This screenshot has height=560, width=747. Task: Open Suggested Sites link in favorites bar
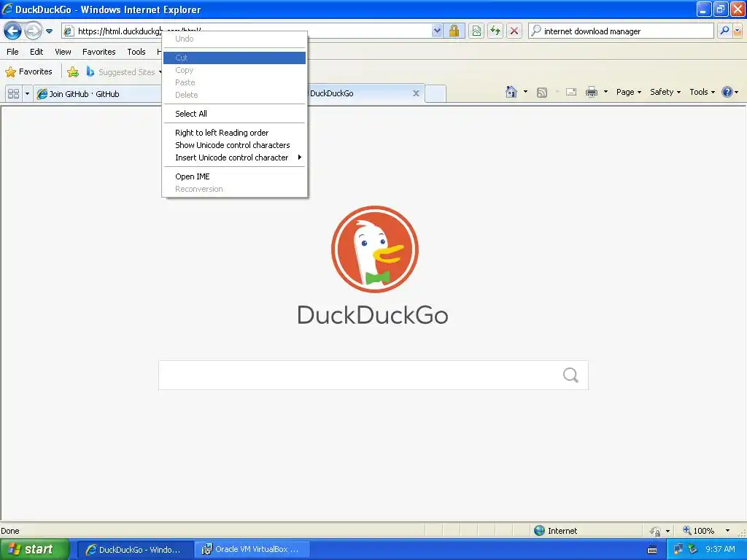(x=123, y=72)
